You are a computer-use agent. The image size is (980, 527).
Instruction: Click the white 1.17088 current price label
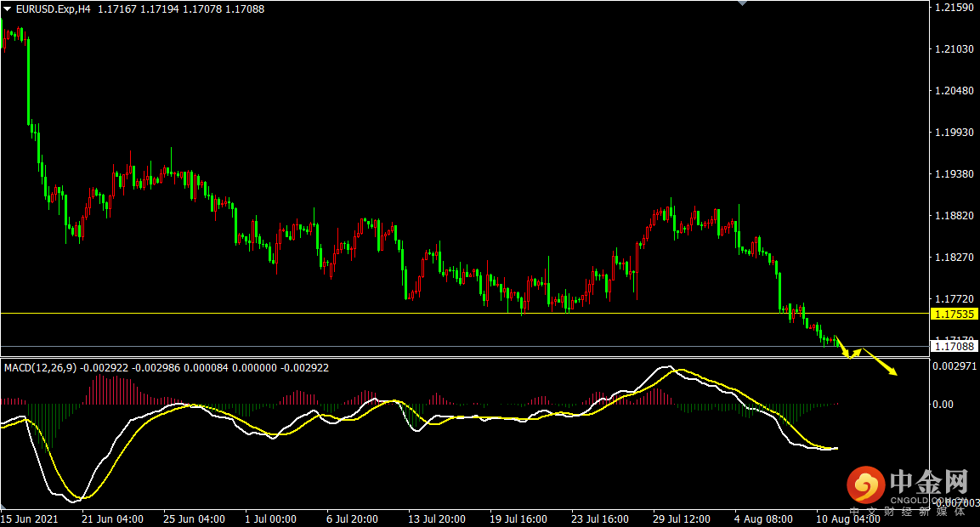click(x=955, y=345)
